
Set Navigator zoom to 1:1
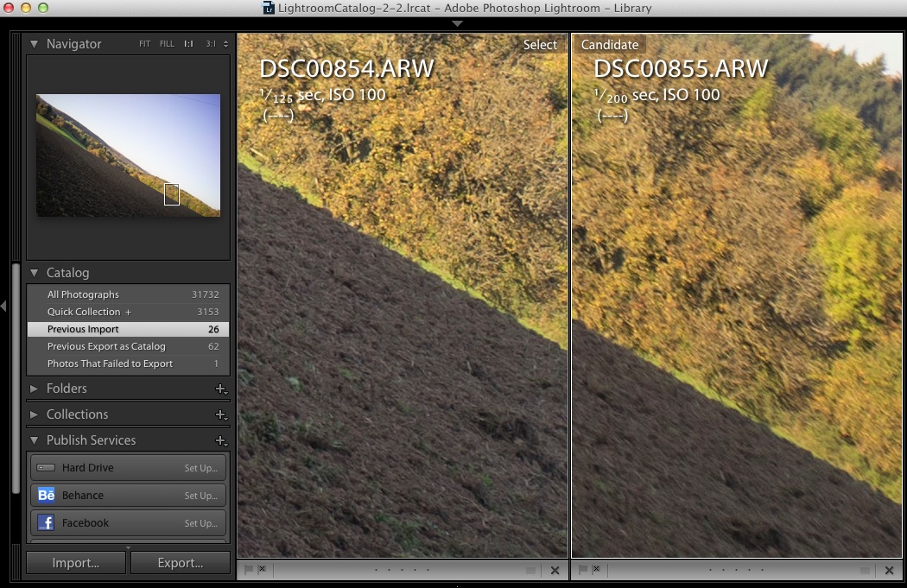188,44
